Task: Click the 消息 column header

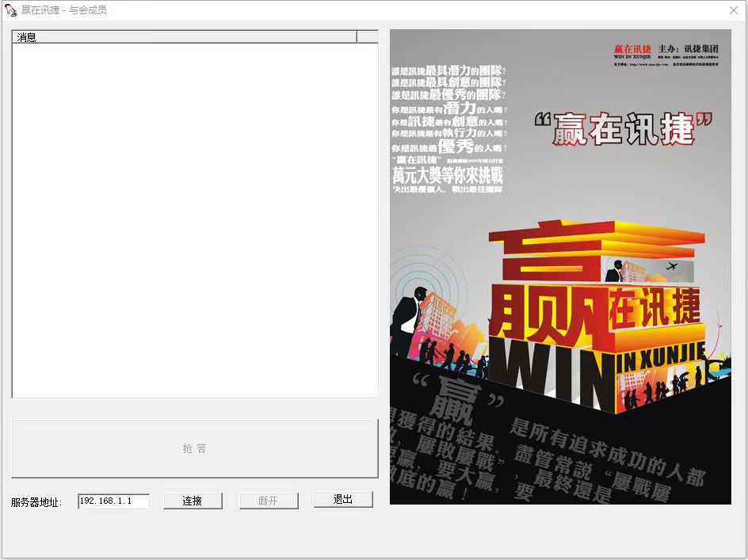Action: click(x=184, y=36)
